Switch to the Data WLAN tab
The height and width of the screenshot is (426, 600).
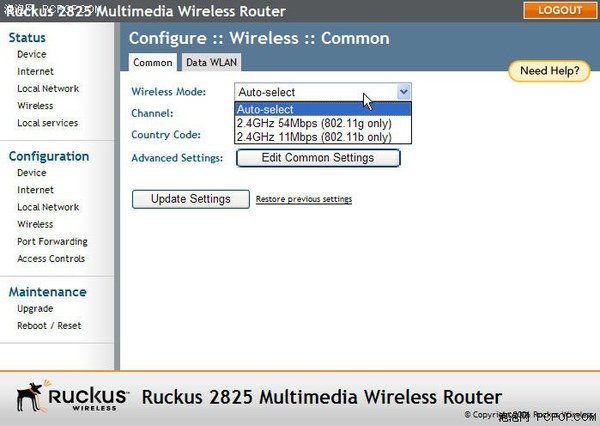click(211, 62)
